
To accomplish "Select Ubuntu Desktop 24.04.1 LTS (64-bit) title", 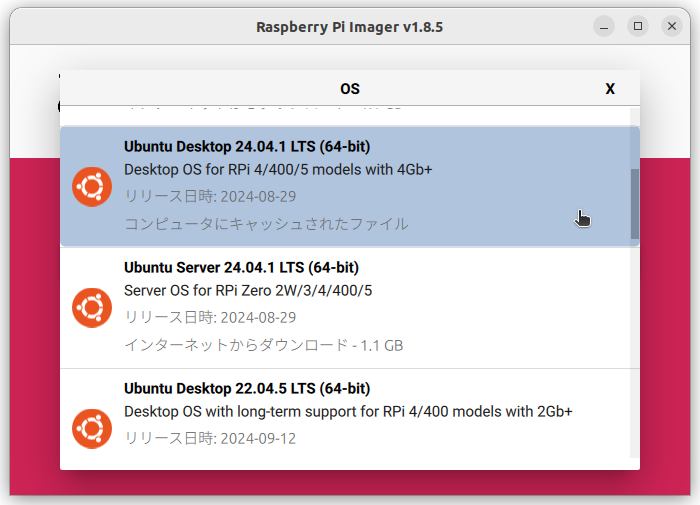I will click(247, 146).
